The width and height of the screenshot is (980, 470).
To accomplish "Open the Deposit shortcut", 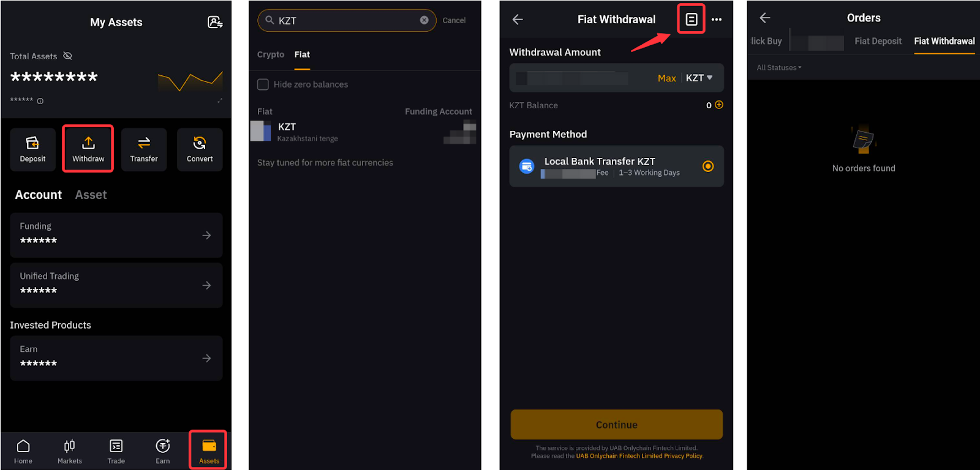I will (x=32, y=149).
